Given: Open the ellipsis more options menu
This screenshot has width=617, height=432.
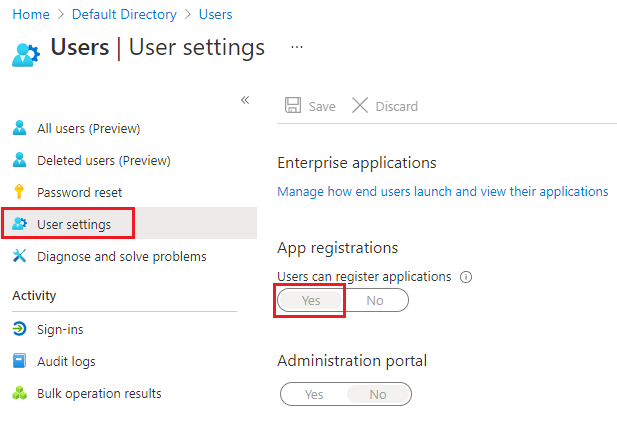Looking at the screenshot, I should pos(296,47).
